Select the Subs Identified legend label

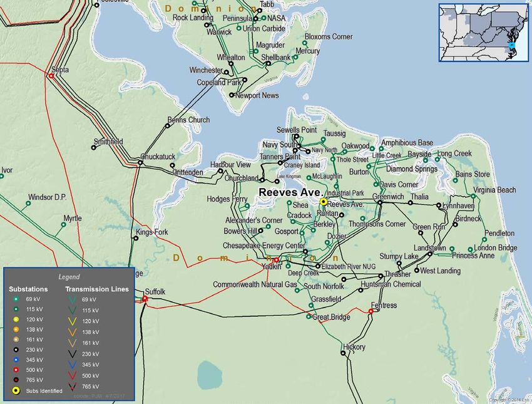[x=44, y=391]
